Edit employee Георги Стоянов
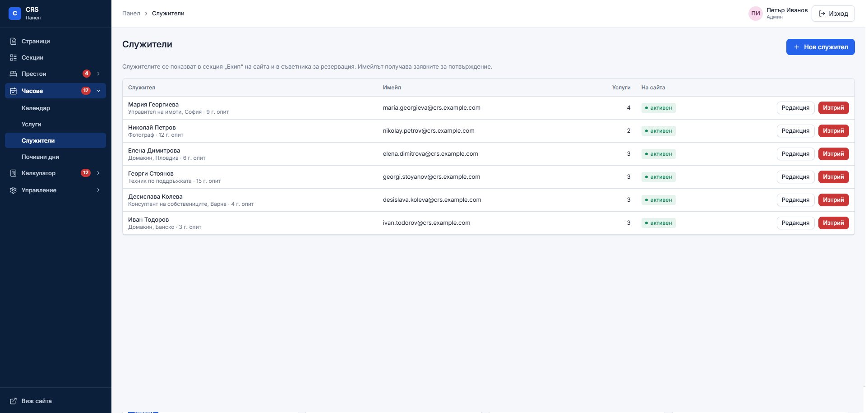This screenshot has width=868, height=413. 795,177
